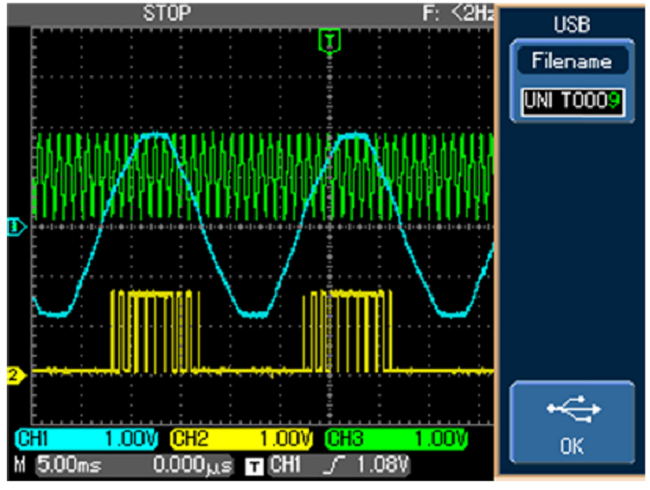
Task: Toggle the cyan CH1 1.00V channel badge
Action: click(87, 439)
